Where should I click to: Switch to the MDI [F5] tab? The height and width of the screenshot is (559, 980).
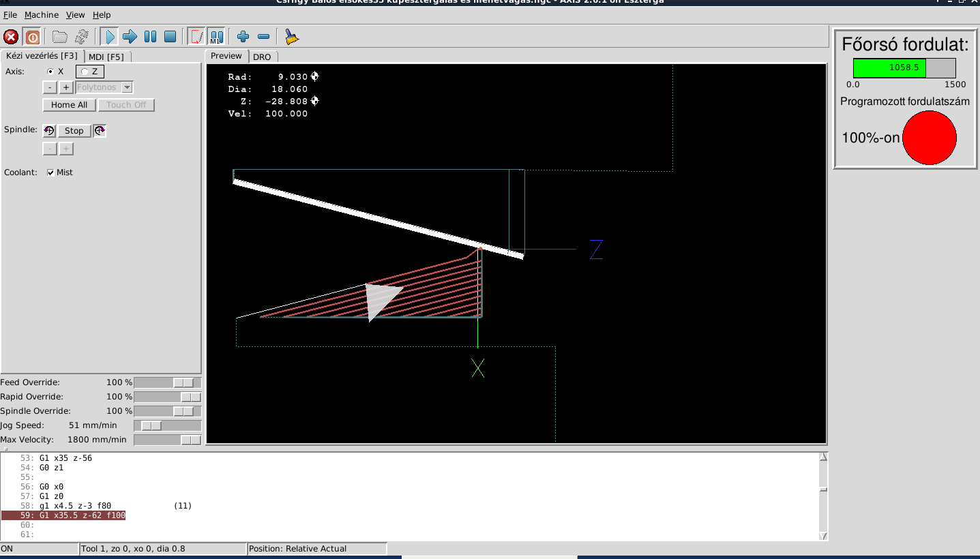tap(106, 57)
